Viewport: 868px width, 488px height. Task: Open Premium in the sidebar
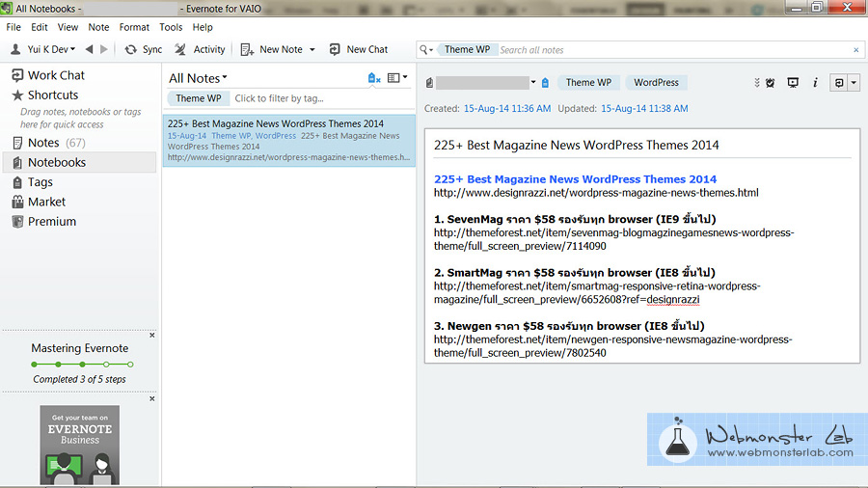[43, 221]
